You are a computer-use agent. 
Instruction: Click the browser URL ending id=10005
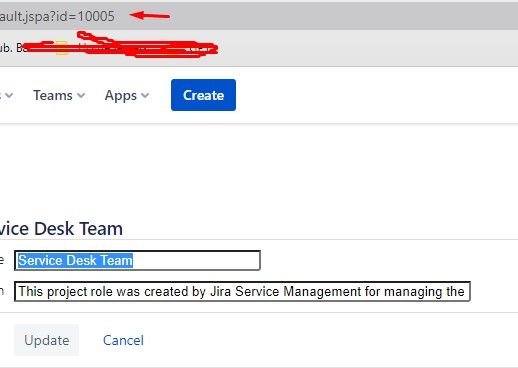[57, 16]
